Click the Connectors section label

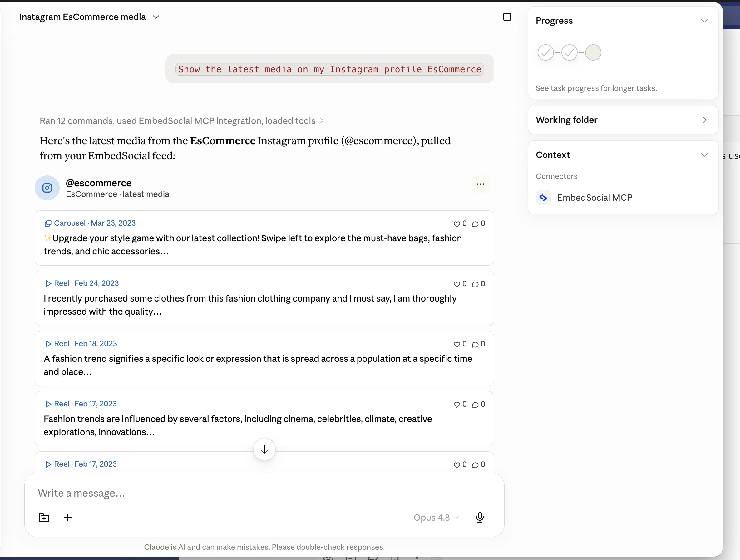pyautogui.click(x=556, y=176)
